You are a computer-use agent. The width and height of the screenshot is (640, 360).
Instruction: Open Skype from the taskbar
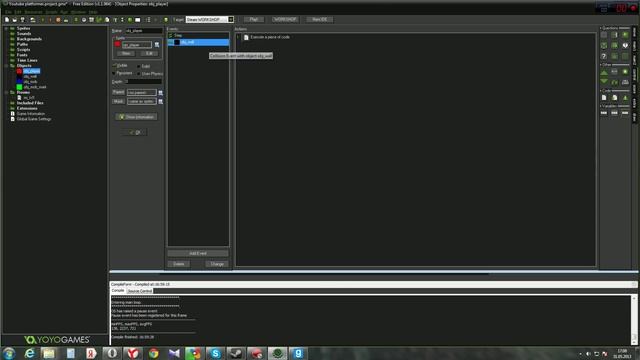pos(216,353)
